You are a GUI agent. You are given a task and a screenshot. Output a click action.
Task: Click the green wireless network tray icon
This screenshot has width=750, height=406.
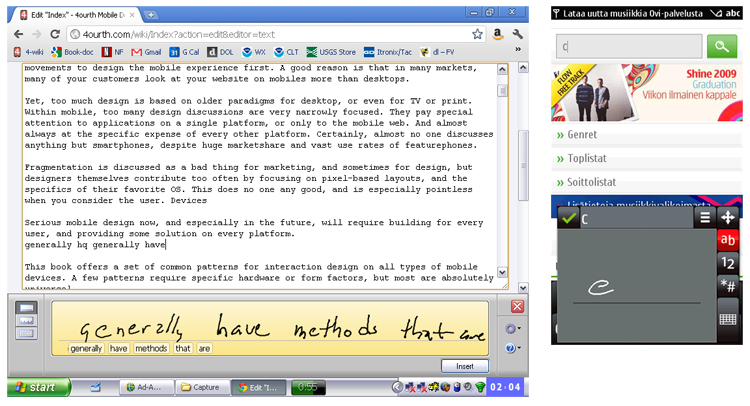(480, 387)
